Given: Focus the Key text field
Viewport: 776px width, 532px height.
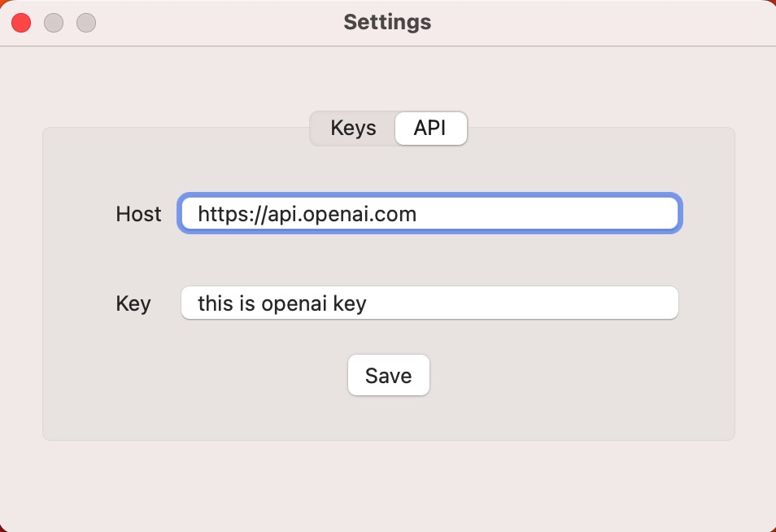Looking at the screenshot, I should click(429, 303).
